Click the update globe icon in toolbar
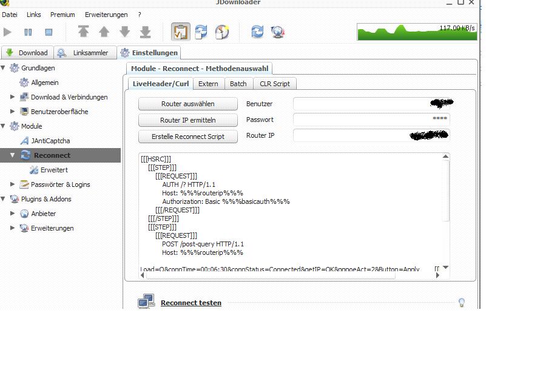The width and height of the screenshot is (560, 392). click(x=278, y=32)
